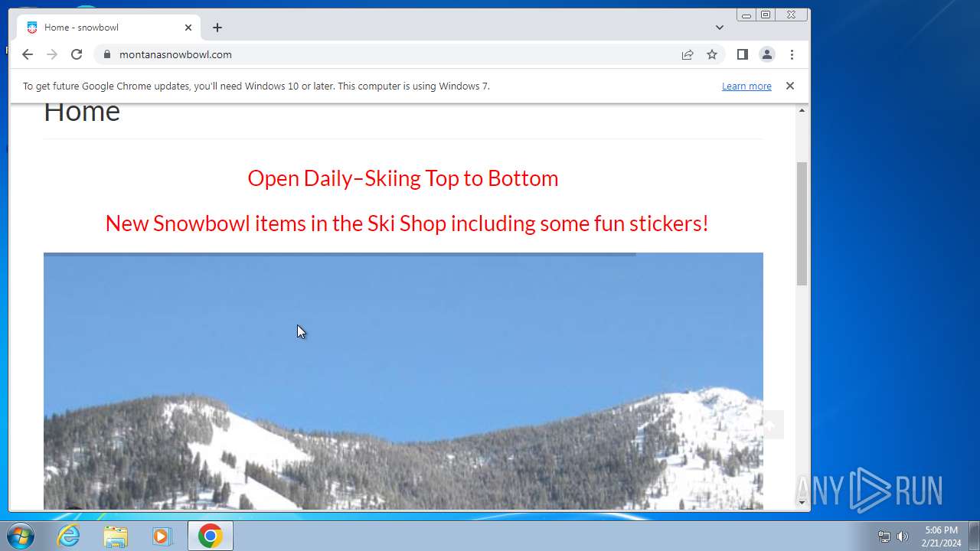Open the Windows Start menu

coord(20,536)
